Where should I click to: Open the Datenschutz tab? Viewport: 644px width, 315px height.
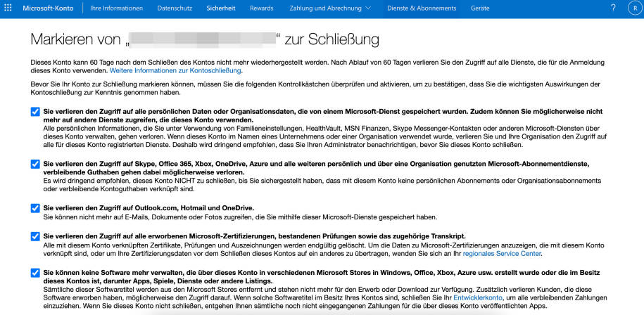tap(175, 8)
